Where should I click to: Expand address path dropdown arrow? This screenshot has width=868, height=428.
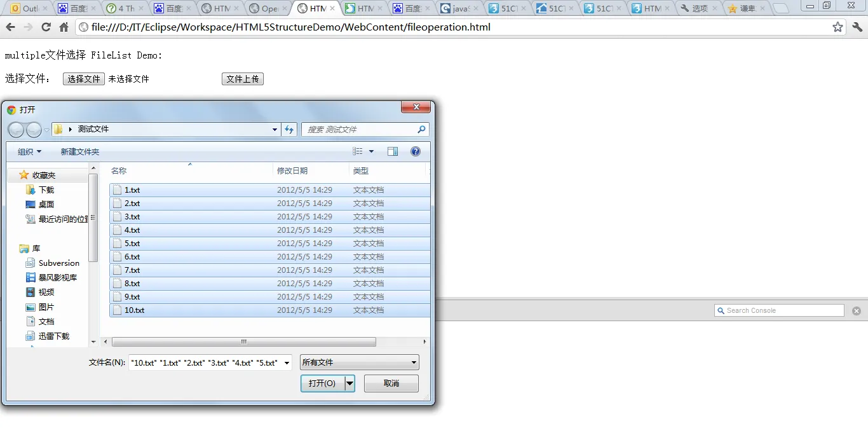(275, 129)
